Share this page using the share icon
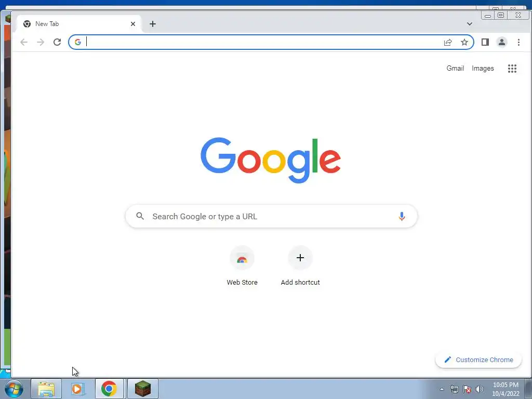The image size is (532, 399). (x=448, y=42)
